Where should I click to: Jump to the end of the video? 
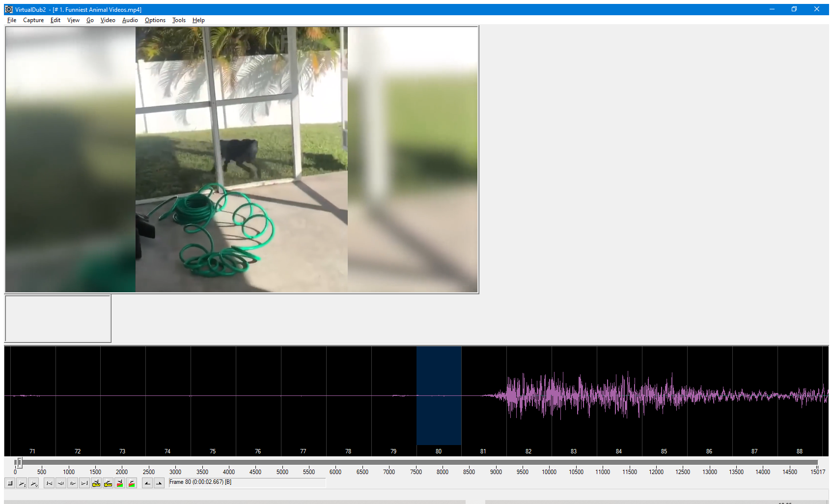[84, 483]
